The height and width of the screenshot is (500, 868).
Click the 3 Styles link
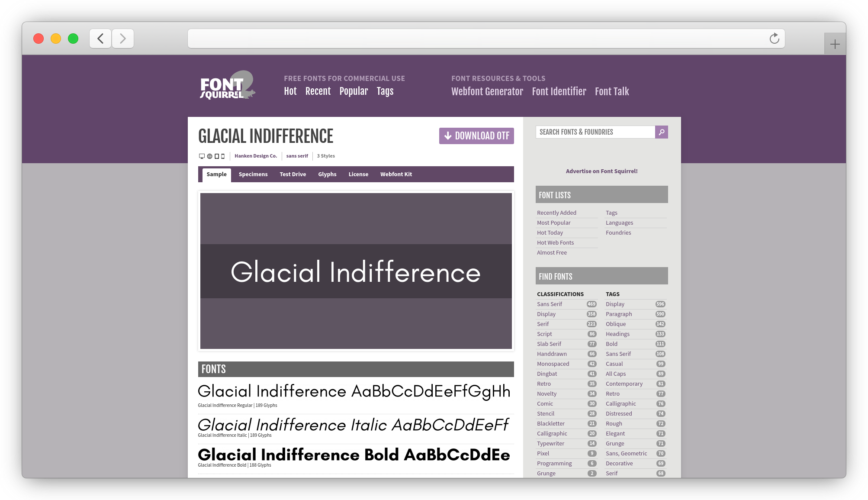326,156
